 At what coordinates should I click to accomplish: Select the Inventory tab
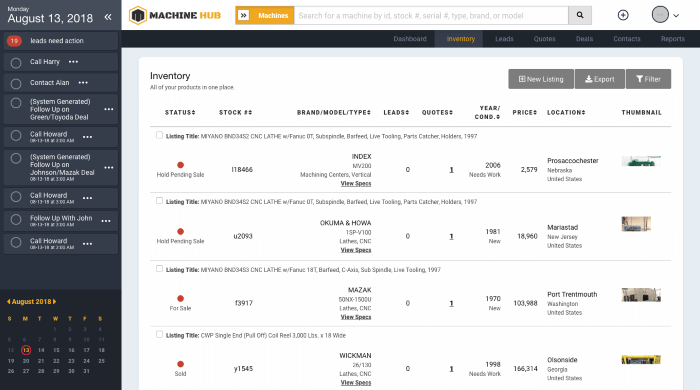click(461, 39)
